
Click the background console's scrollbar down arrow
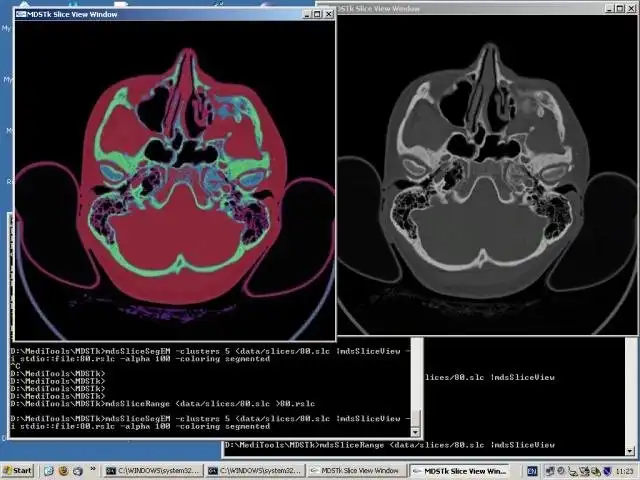pos(630,451)
